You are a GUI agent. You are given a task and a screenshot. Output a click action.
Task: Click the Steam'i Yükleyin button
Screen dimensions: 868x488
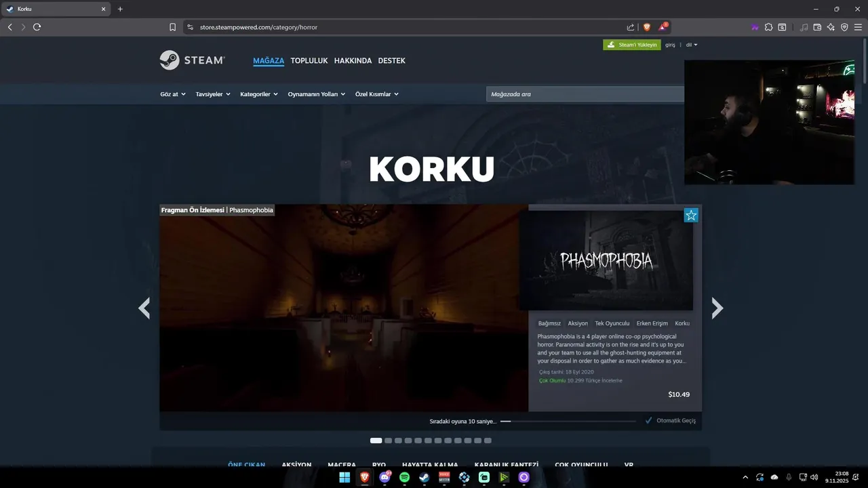coord(632,45)
